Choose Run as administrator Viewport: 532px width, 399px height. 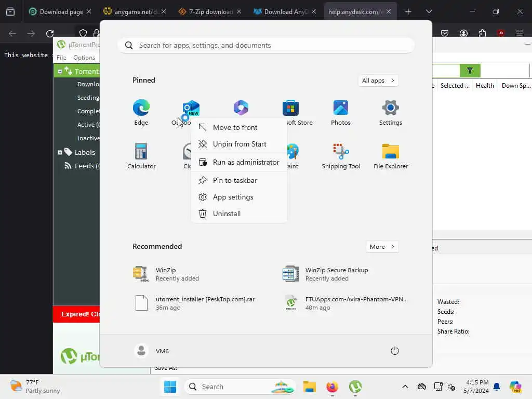tap(239, 162)
